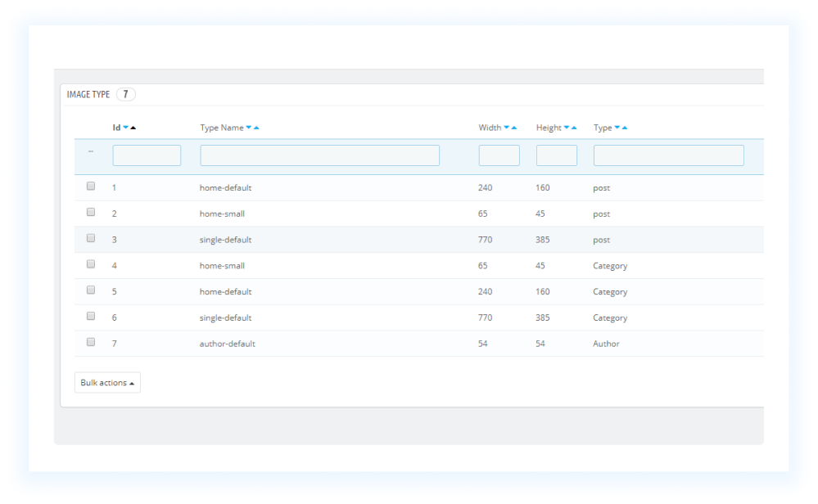Click the Height filter box

(557, 155)
